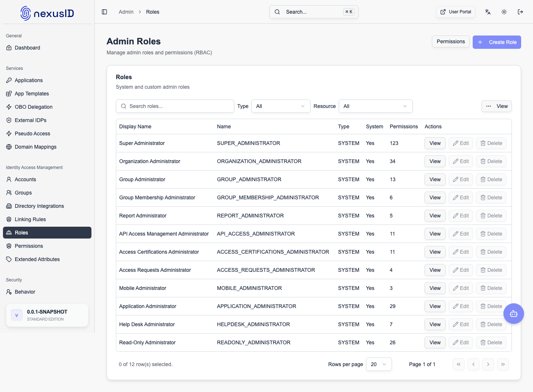Click the SUPER_ADMINISTRATOR name cell
Viewport: 533px width, 392px height.
point(248,143)
